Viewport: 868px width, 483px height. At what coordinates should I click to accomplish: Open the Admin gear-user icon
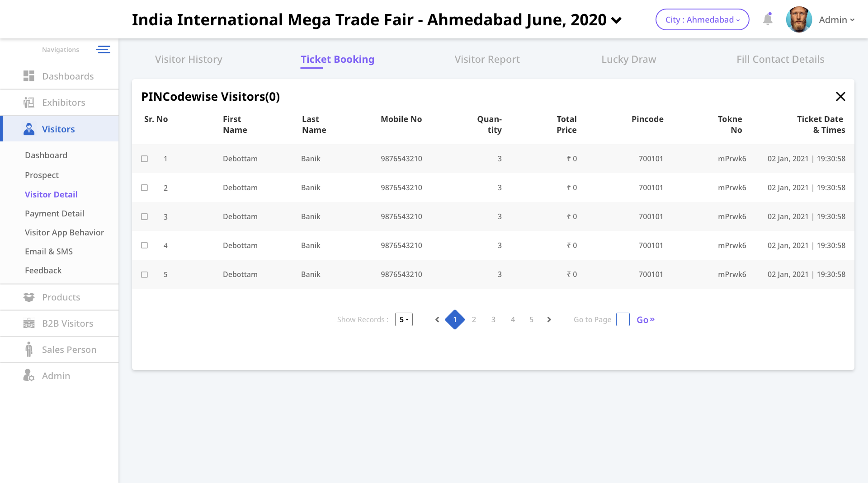pyautogui.click(x=29, y=375)
